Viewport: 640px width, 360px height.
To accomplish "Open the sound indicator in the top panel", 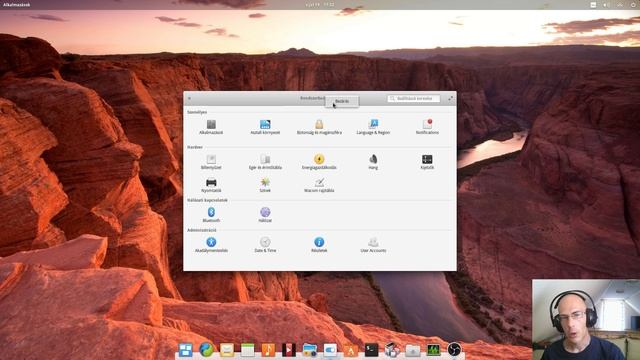I will 607,4.
